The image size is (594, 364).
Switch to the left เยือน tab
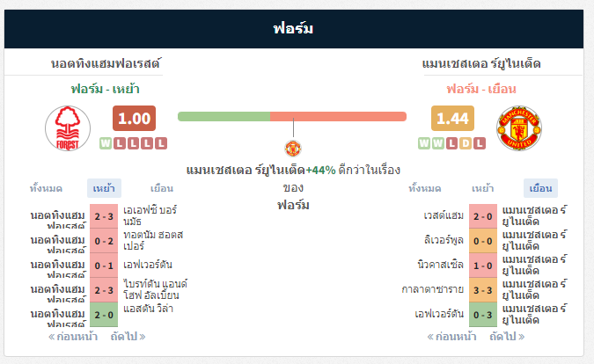(162, 188)
